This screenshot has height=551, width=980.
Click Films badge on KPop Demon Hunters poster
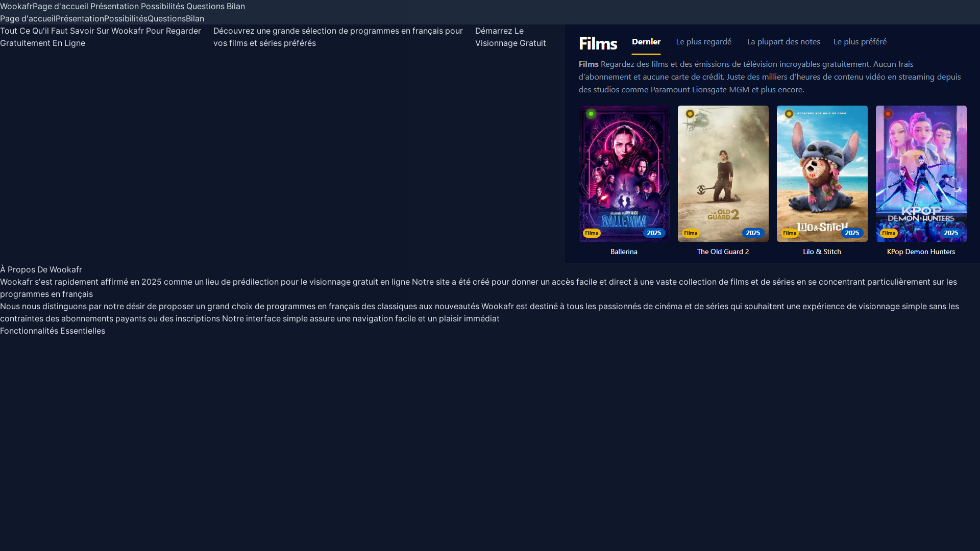click(x=889, y=233)
